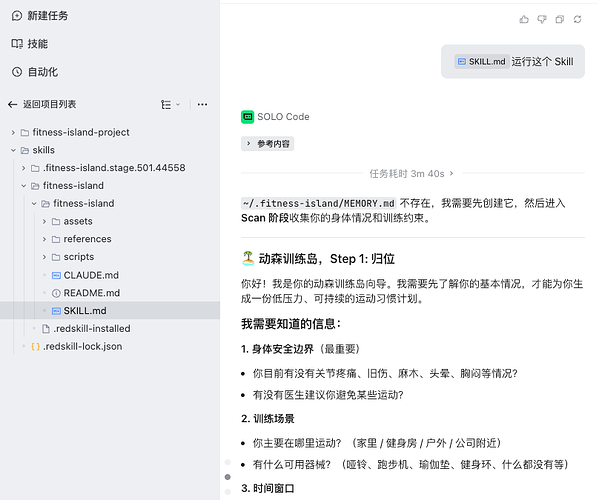Click the thumbs-up feedback icon

(524, 19)
